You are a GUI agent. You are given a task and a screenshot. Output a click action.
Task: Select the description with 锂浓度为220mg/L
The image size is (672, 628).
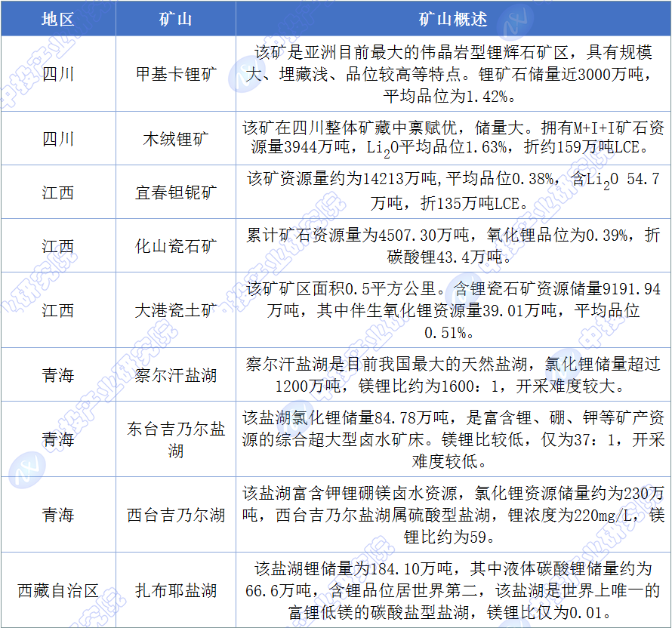[453, 515]
